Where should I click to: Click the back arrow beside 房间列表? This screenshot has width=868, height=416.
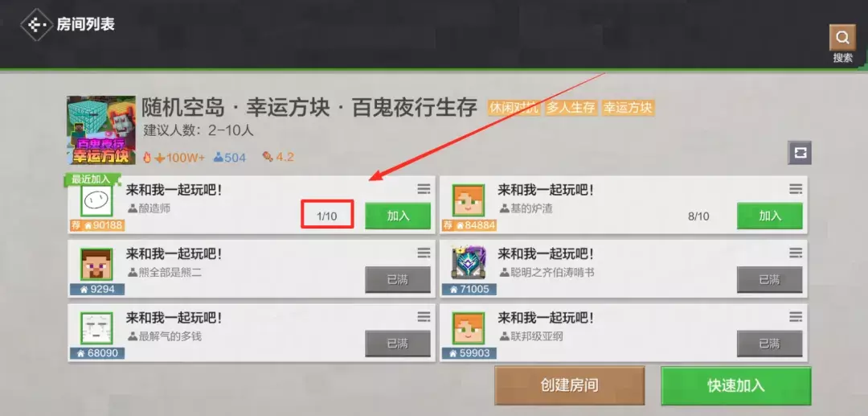36,25
